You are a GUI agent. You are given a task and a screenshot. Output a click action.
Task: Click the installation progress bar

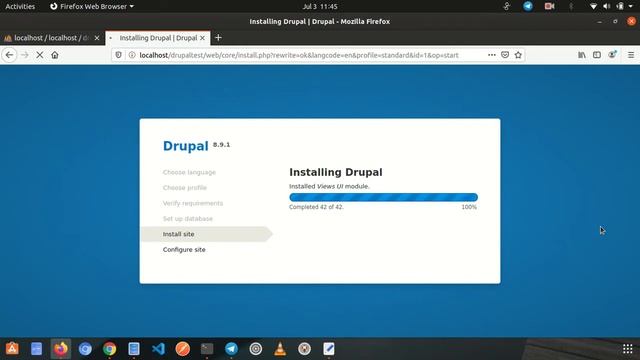pyautogui.click(x=383, y=198)
